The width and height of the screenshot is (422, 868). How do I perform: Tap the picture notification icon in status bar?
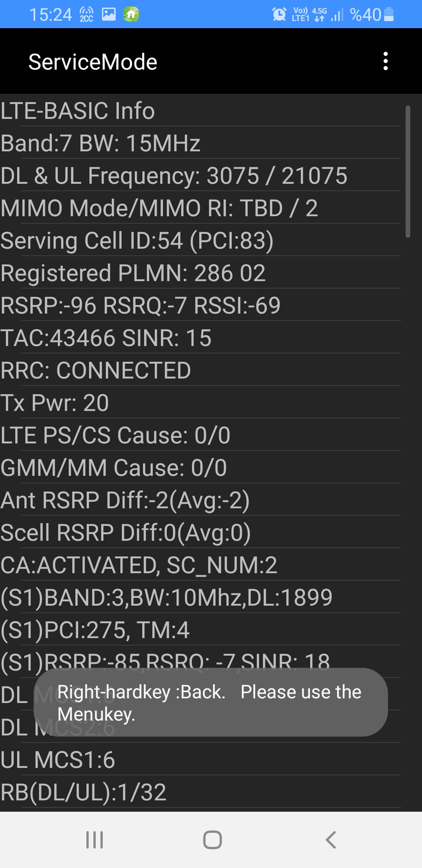109,14
